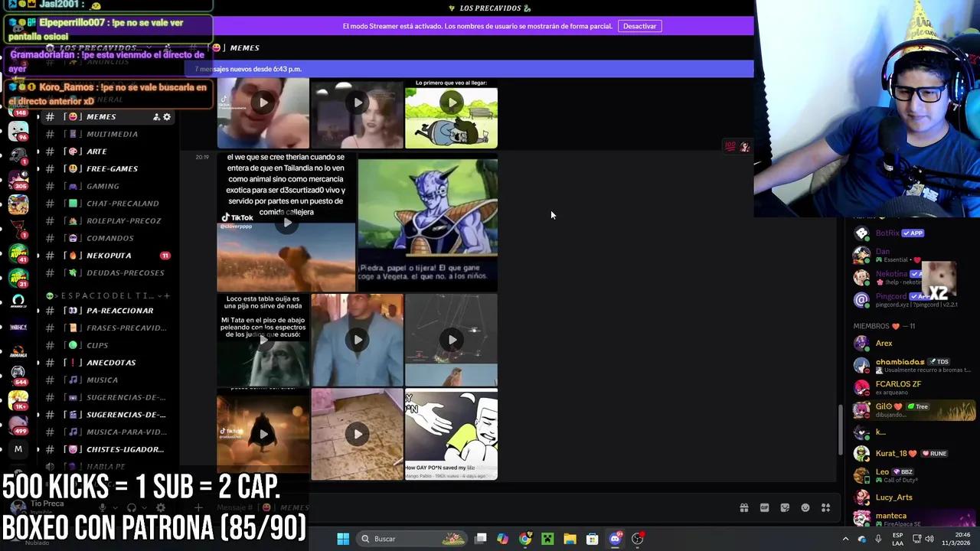Image resolution: width=980 pixels, height=551 pixels.
Task: Open the CHAT-PRECALAND channel
Action: coord(107,204)
